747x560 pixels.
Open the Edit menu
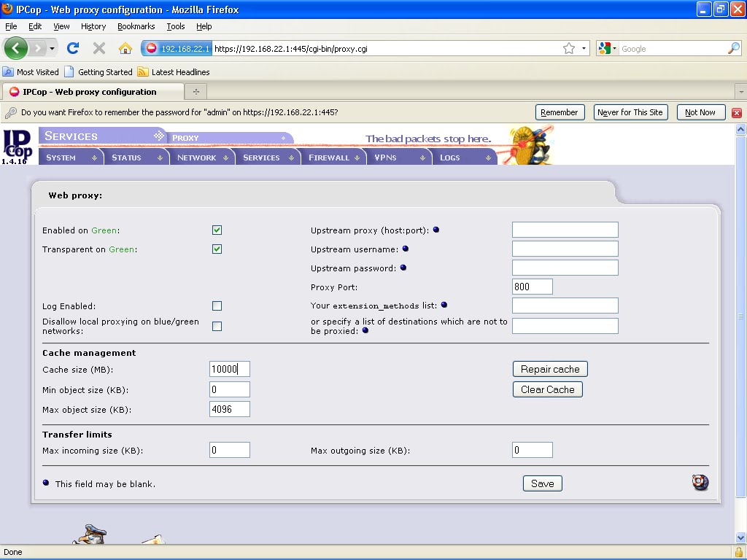tap(35, 26)
